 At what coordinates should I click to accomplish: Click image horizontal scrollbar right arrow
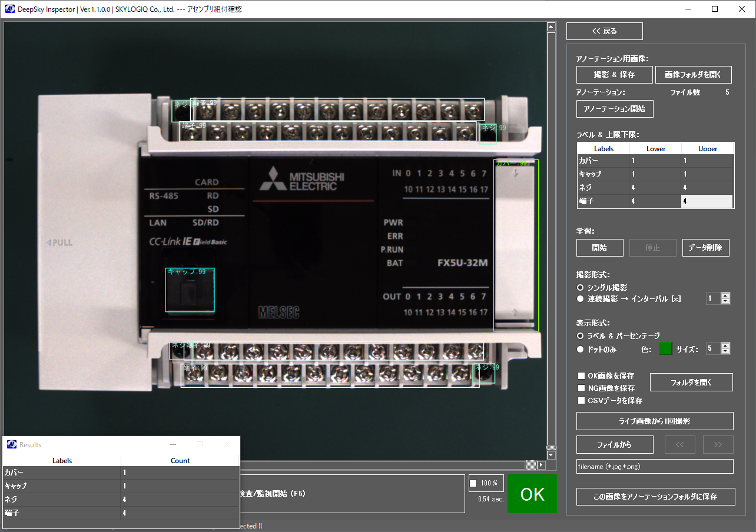pos(542,465)
